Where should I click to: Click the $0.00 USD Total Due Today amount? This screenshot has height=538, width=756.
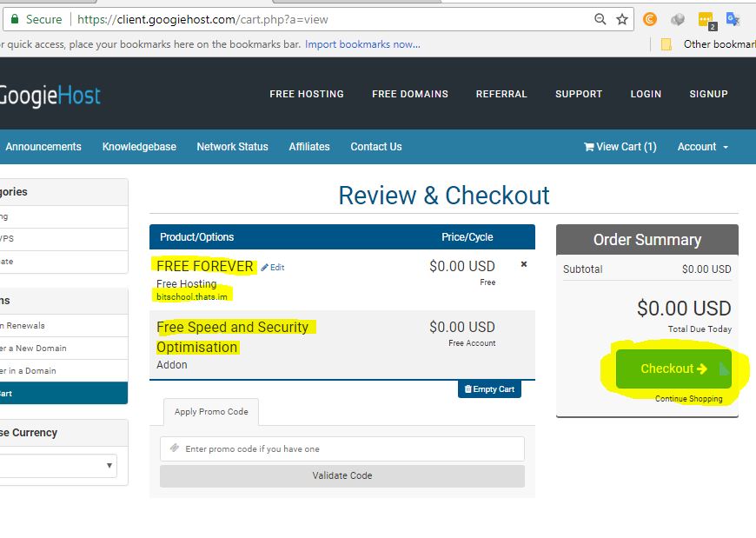(x=684, y=308)
